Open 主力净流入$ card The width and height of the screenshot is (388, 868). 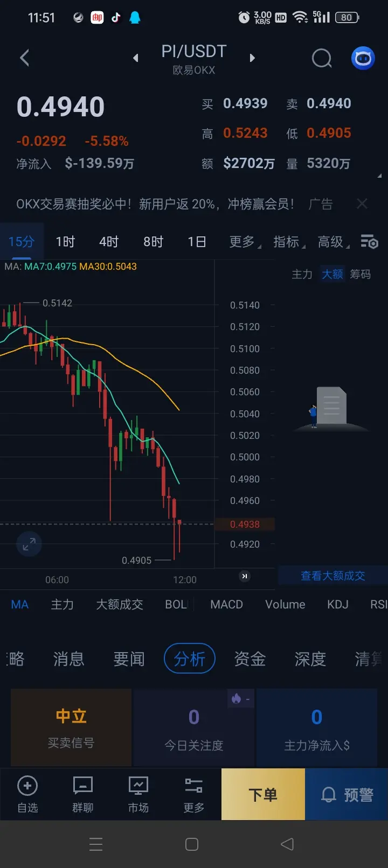click(317, 727)
